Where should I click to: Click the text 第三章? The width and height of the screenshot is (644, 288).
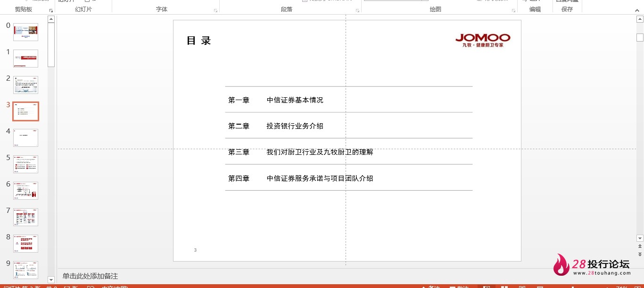click(x=239, y=152)
